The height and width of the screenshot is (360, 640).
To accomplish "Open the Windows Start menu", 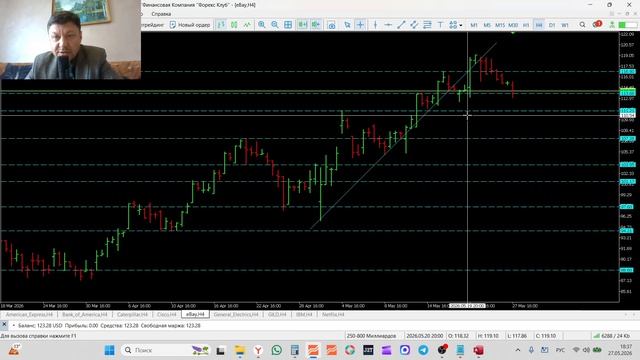I will click(109, 350).
